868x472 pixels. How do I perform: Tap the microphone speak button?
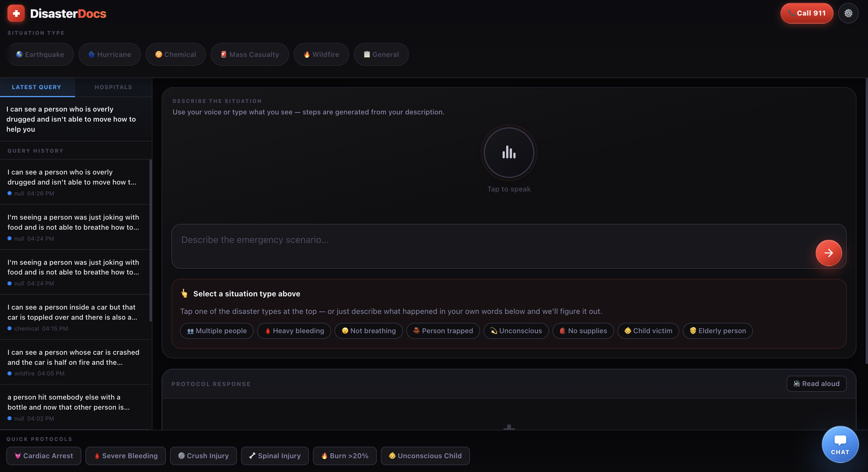point(508,153)
